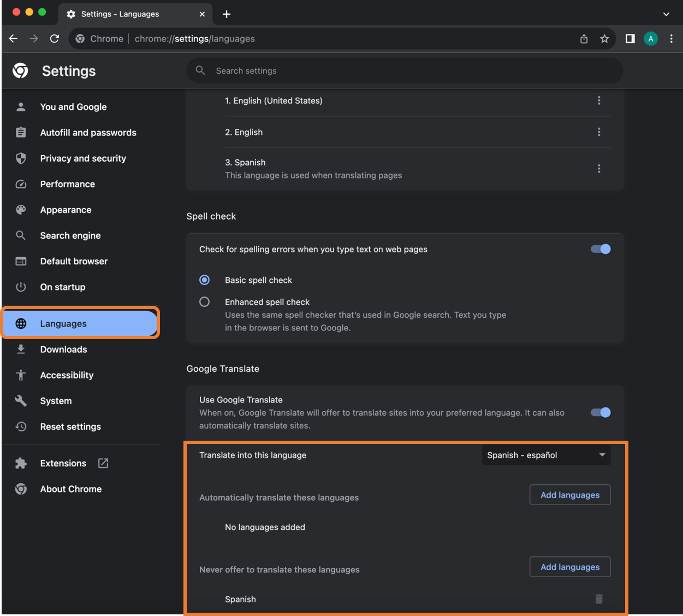Toggle Use Google Translate switch
683x616 pixels.
coord(601,412)
